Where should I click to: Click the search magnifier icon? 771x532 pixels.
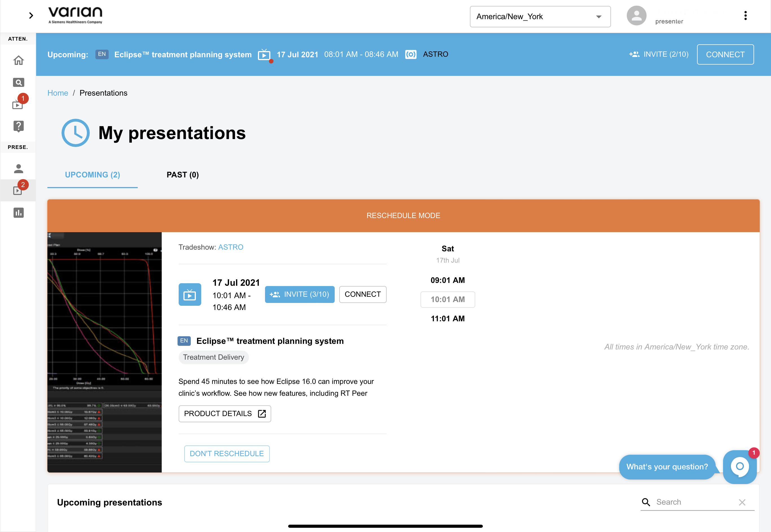[x=646, y=502]
